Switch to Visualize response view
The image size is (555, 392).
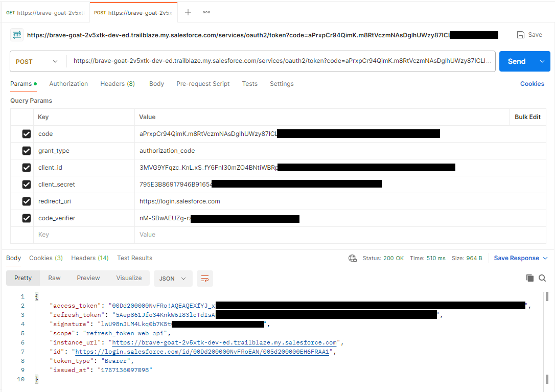point(129,279)
